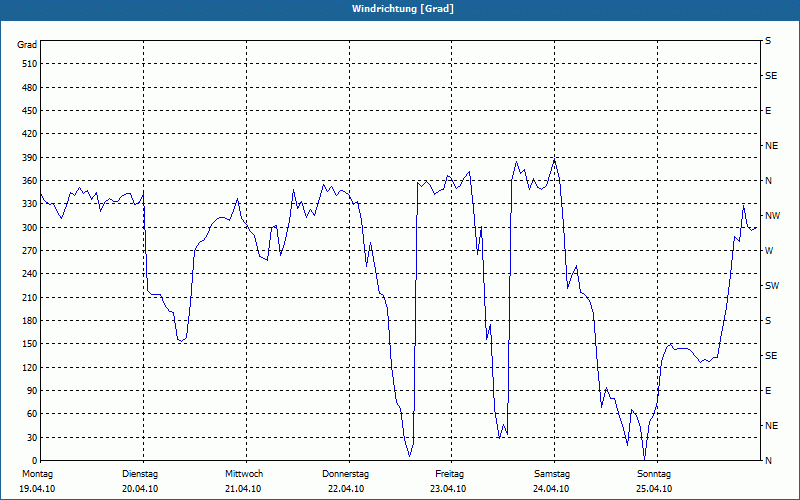The height and width of the screenshot is (500, 800).
Task: Select the '450' y-axis value
Action: (x=30, y=111)
